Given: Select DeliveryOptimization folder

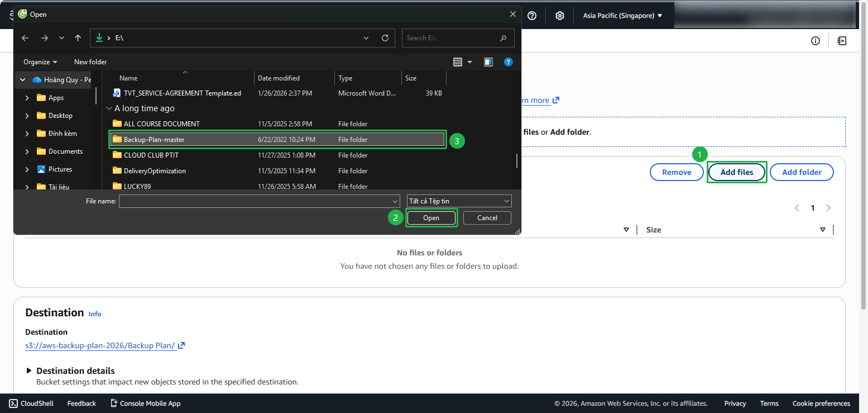Looking at the screenshot, I should coord(277,171).
